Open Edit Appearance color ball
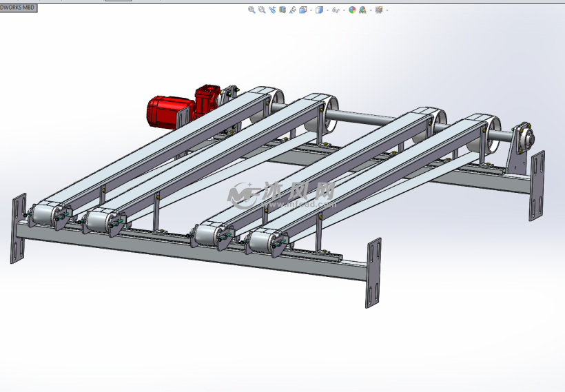The height and width of the screenshot is (392, 565). pyautogui.click(x=352, y=10)
